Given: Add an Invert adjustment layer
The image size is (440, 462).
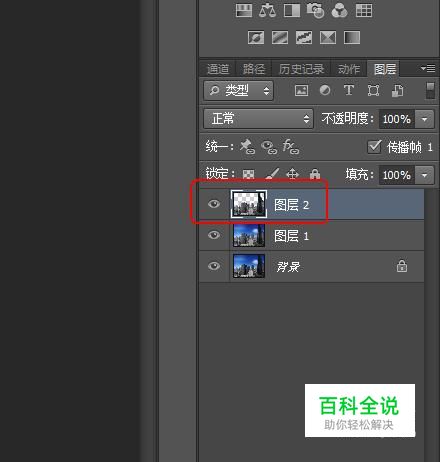Looking at the screenshot, I should pos(256,37).
